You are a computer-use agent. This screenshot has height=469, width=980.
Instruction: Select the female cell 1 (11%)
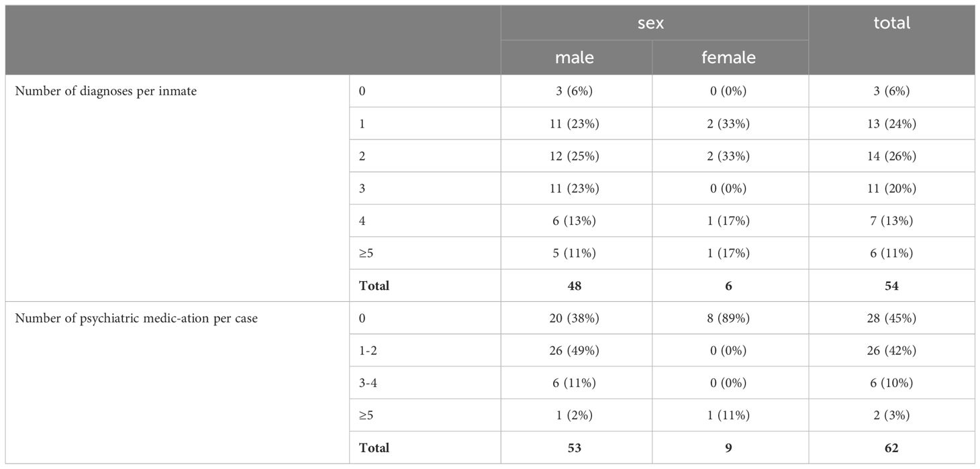pyautogui.click(x=729, y=415)
